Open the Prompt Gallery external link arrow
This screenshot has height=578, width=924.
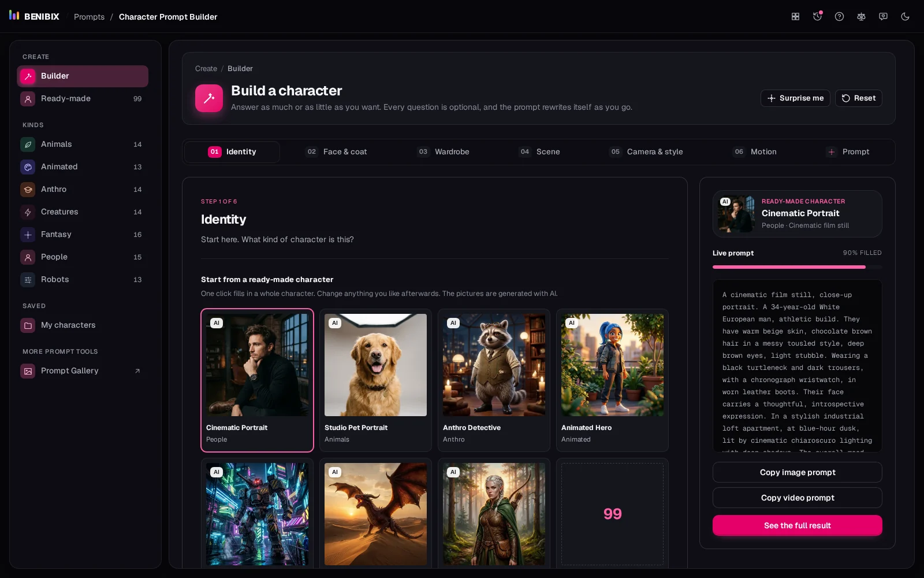(x=137, y=371)
